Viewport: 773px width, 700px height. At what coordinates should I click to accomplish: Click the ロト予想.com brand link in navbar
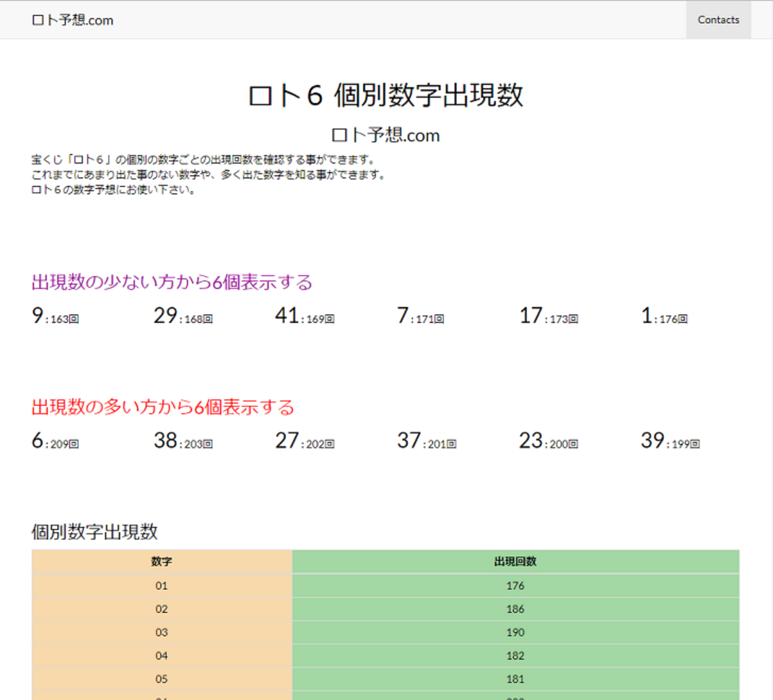(72, 20)
